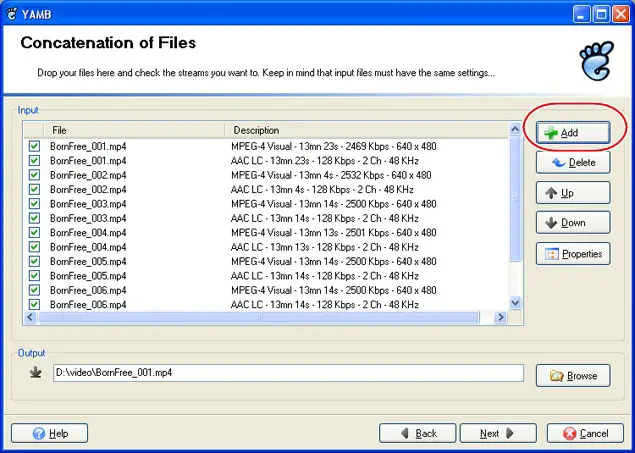The image size is (635, 453).
Task: Uncheck BornFree_005.mp4 AAC LC stream
Action: pos(34,275)
